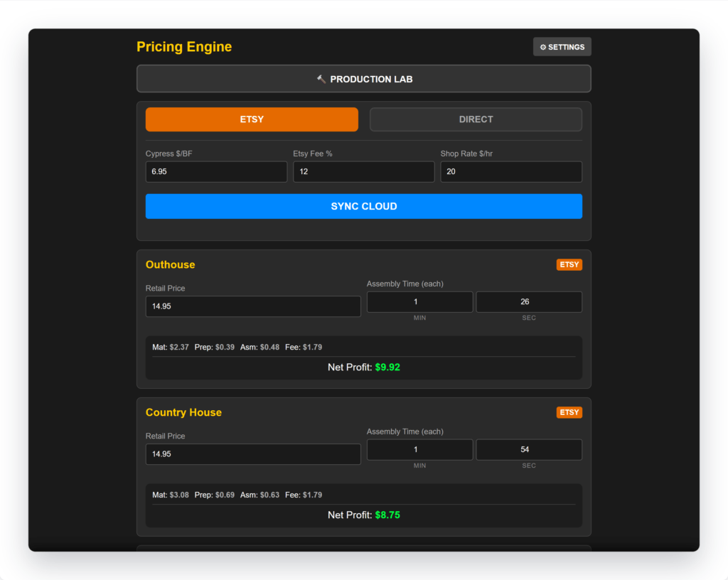This screenshot has width=728, height=580.
Task: Click the Outhouse Prep: $0.39 text
Action: [215, 347]
